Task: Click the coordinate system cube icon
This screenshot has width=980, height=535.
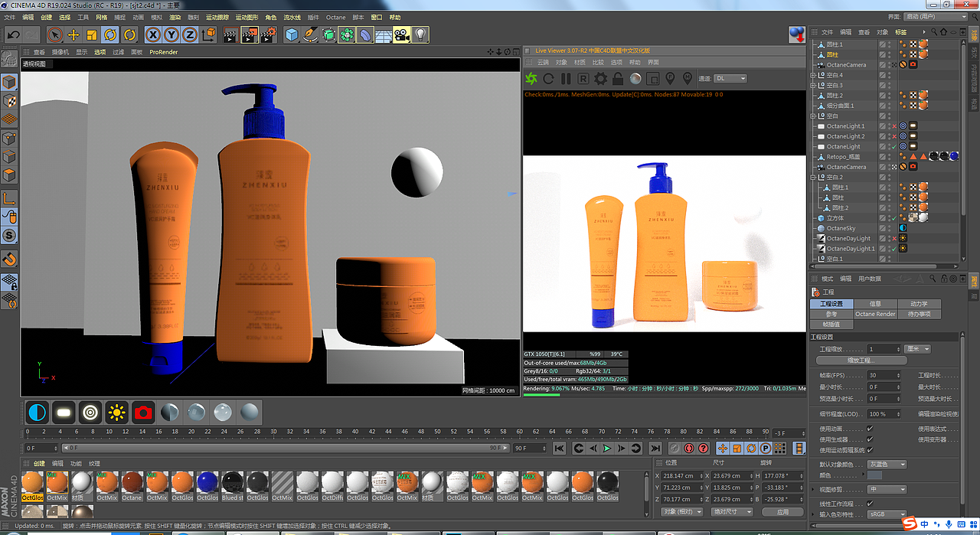Action: [x=208, y=34]
